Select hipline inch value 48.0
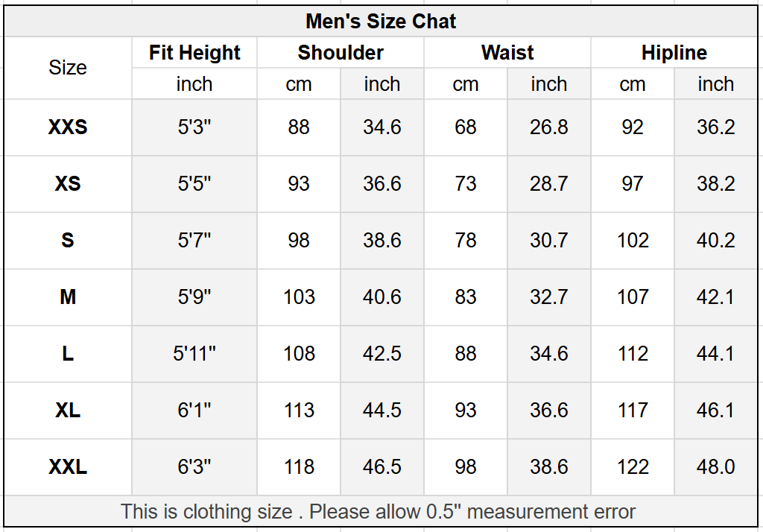The image size is (763, 532). point(716,466)
